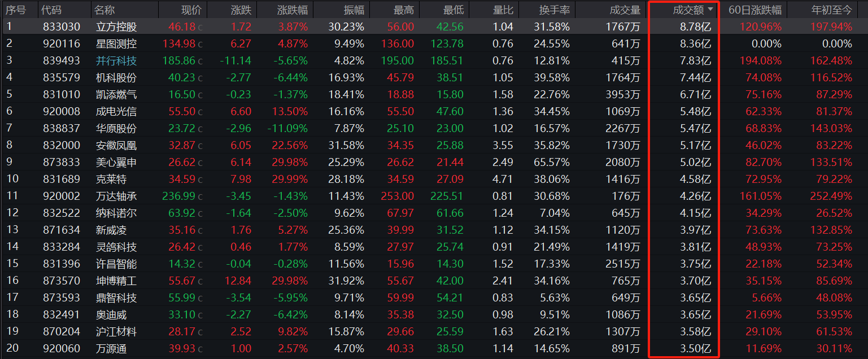Viewport: 868px width, 359px height.
Task: Click stock code 835579
Action: coord(62,77)
